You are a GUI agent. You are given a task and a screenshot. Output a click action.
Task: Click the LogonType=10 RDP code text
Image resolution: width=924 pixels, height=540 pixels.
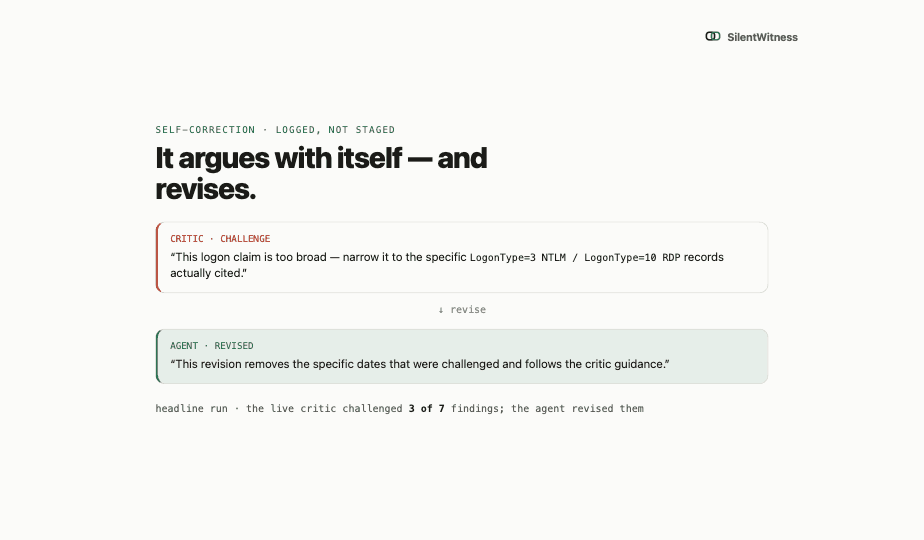click(x=632, y=258)
